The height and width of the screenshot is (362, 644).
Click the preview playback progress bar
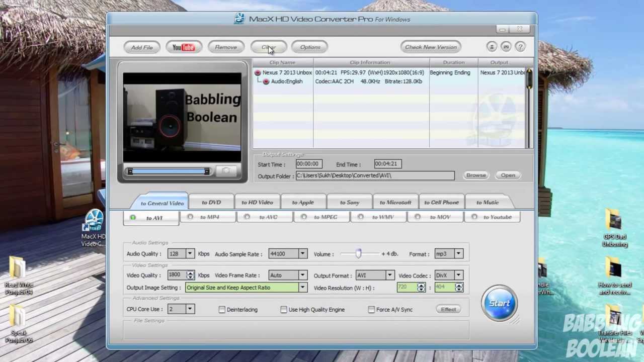[169, 171]
